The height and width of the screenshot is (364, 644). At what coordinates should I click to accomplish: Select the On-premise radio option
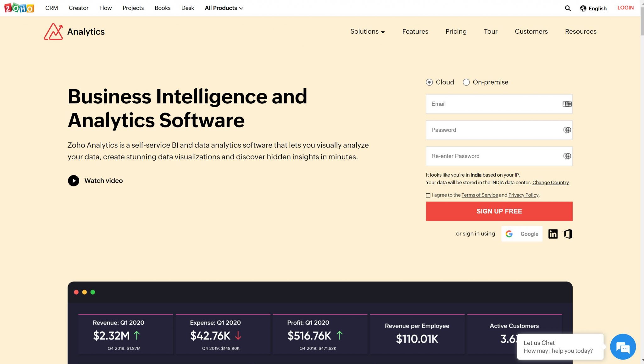pos(466,82)
